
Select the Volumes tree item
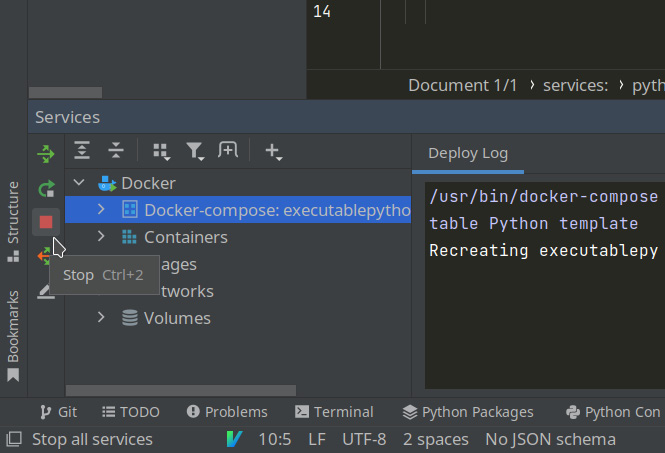click(x=177, y=319)
